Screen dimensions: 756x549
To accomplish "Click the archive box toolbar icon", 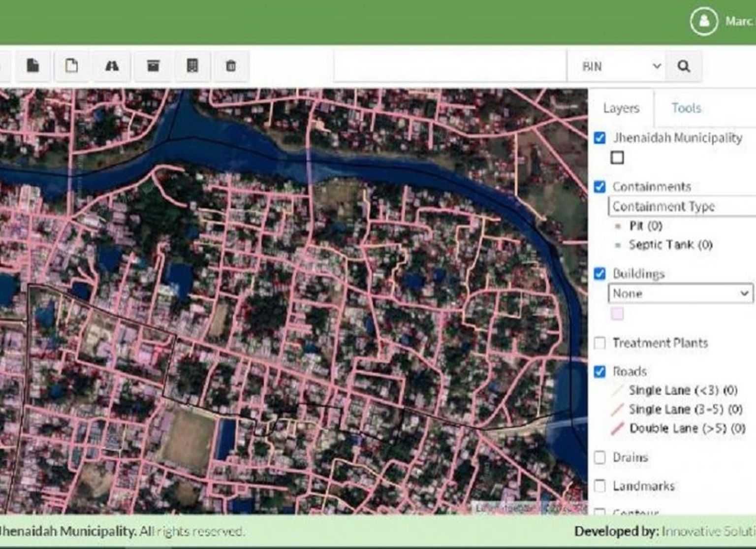I will coord(153,65).
